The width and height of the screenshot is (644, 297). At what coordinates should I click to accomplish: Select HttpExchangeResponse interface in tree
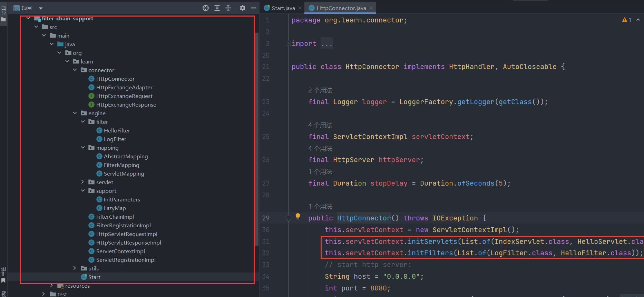tap(126, 105)
